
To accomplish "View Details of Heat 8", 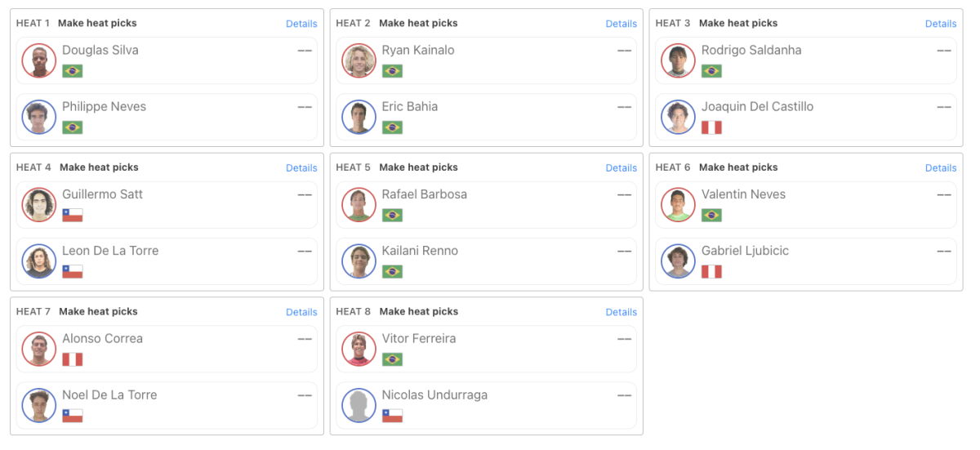I will pyautogui.click(x=621, y=312).
